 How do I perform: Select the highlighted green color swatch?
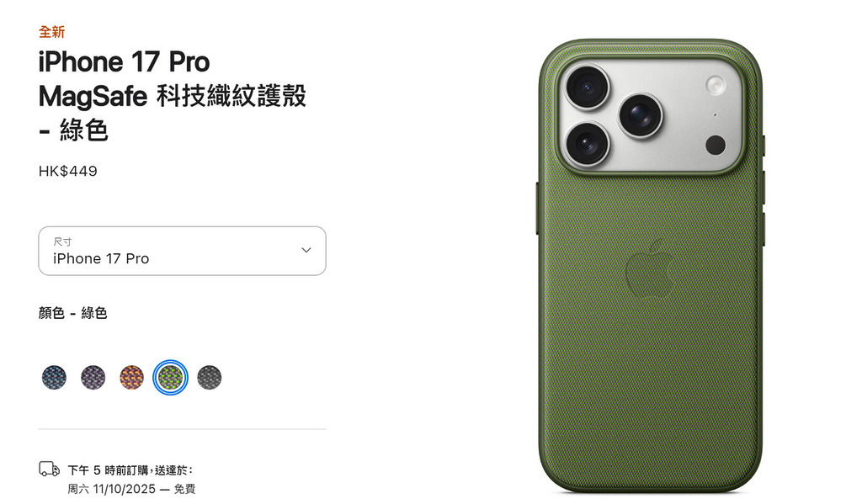170,378
